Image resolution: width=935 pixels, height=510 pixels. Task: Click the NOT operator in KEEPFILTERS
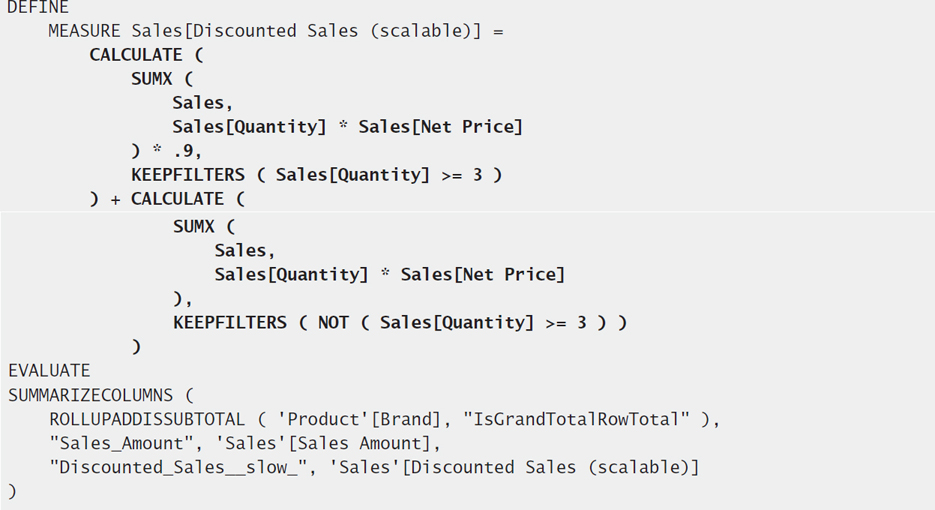(x=333, y=323)
